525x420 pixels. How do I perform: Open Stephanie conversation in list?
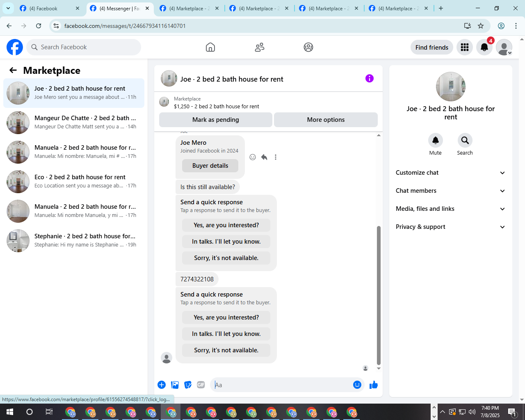coord(74,241)
